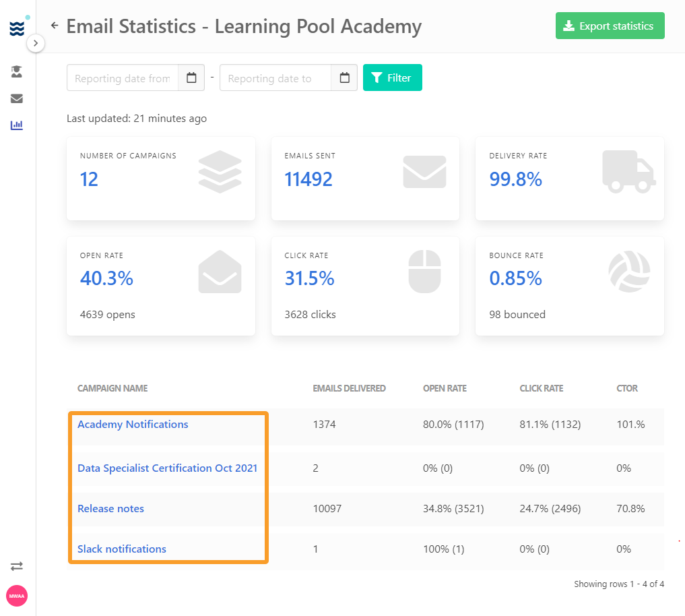Click the 3628 clicks text
This screenshot has width=685, height=616.
point(311,314)
